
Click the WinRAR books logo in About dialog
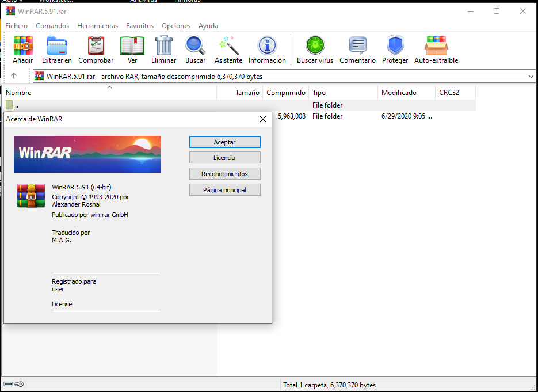click(31, 196)
